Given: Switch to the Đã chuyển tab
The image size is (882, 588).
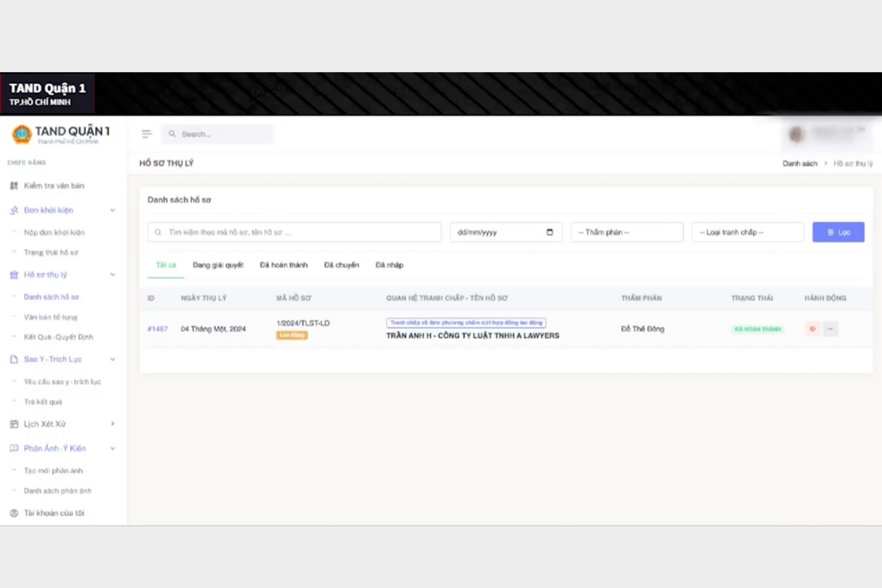Looking at the screenshot, I should pyautogui.click(x=342, y=265).
